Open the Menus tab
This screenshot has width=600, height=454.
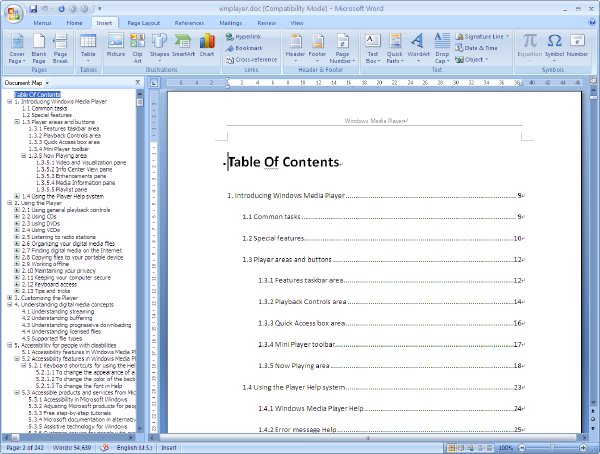(42, 23)
